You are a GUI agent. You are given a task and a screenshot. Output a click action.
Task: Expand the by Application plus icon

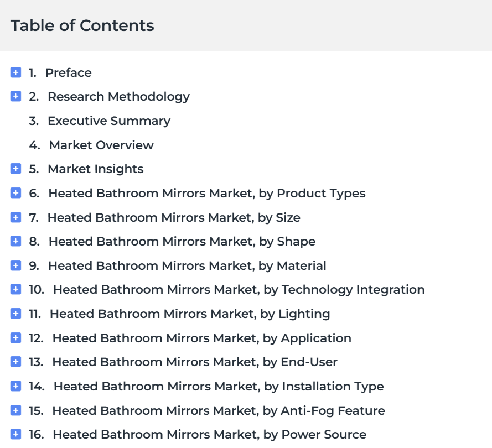(x=15, y=337)
